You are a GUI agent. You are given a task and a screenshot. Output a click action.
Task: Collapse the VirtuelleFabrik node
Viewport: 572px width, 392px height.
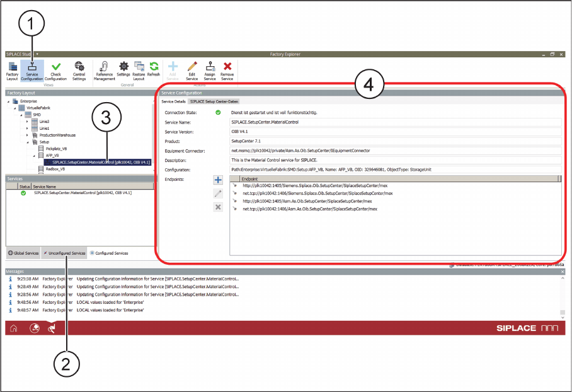point(15,108)
